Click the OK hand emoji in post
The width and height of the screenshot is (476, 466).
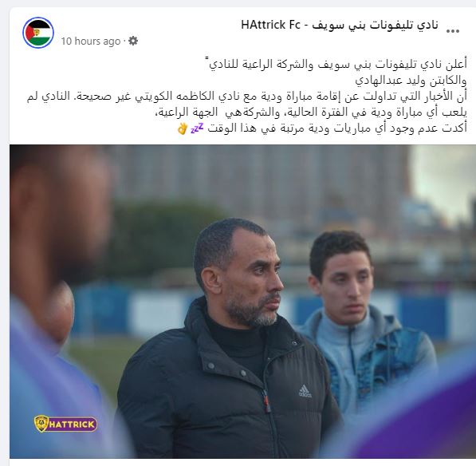[183, 128]
